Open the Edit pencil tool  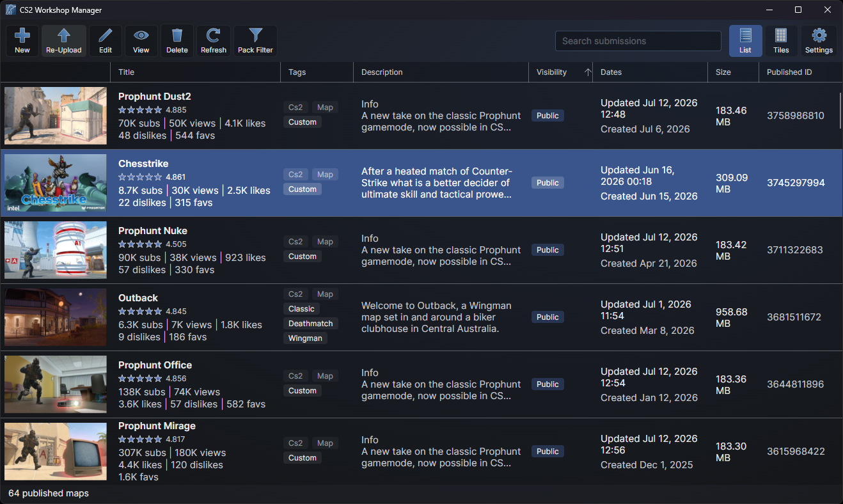(106, 41)
